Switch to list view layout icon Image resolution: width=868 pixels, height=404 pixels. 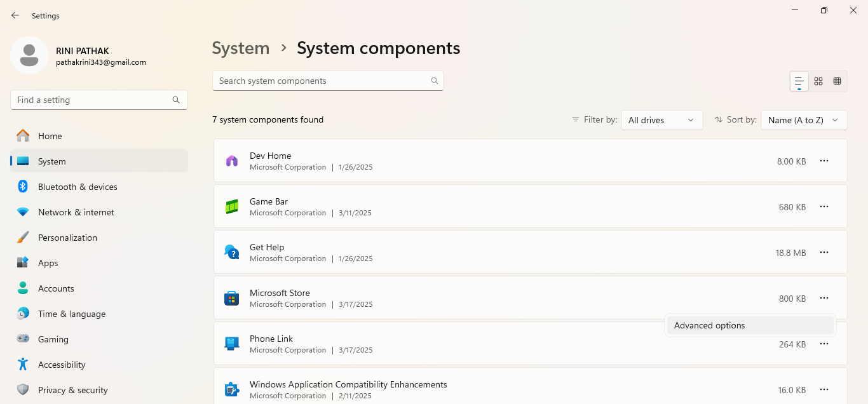(799, 81)
